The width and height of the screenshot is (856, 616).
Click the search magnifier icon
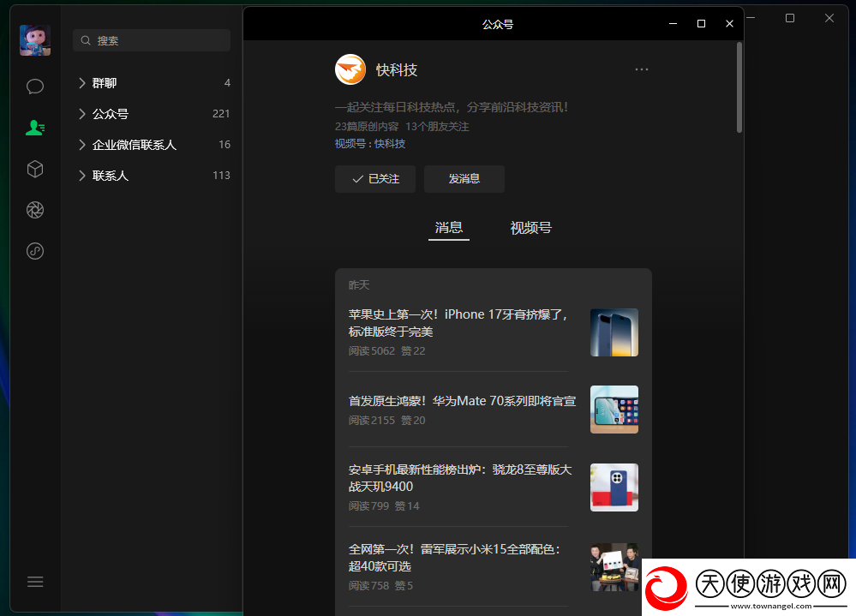(86, 40)
